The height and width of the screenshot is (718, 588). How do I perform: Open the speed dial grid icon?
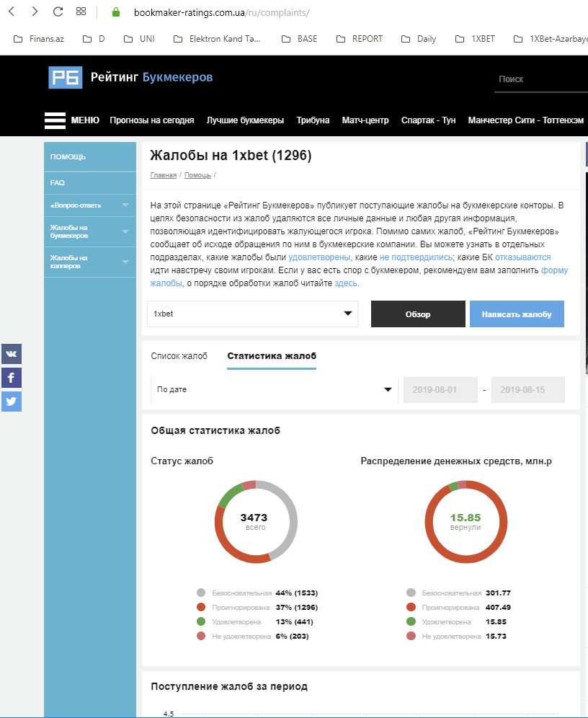81,12
